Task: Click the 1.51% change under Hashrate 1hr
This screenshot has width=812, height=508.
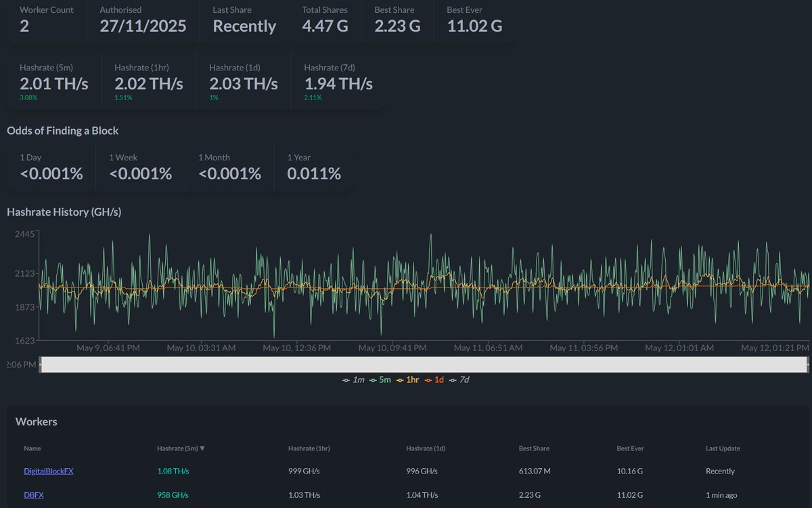Action: pyautogui.click(x=123, y=98)
